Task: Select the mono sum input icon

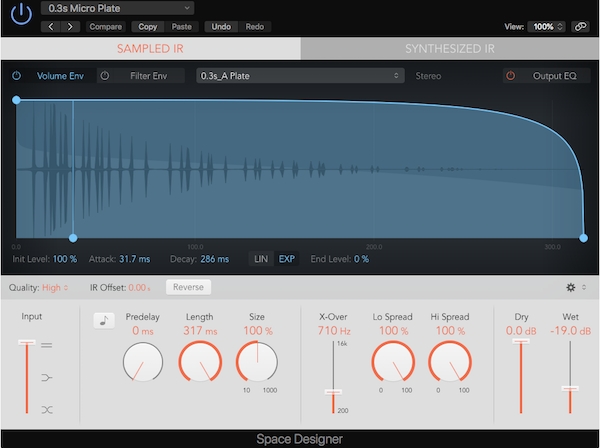Action: (47, 378)
